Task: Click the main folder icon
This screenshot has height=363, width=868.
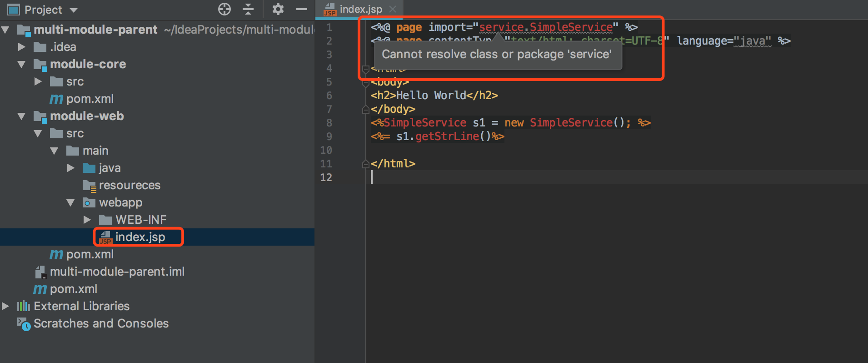Action: tap(73, 151)
